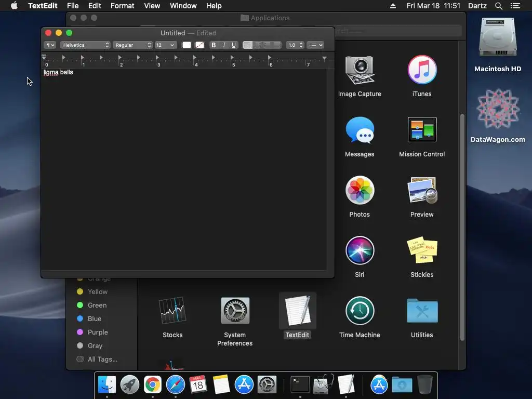Select TextEdit icon in Applications window
The width and height of the screenshot is (532, 399).
tap(298, 316)
